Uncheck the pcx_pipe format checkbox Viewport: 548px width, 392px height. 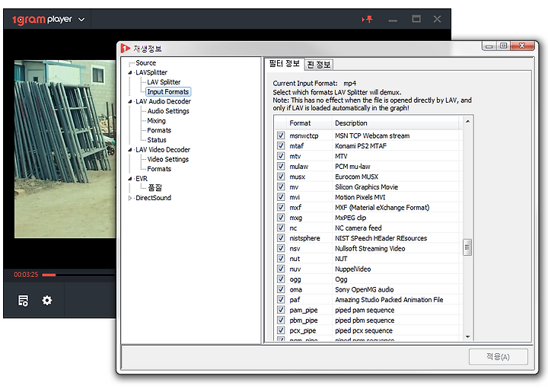(281, 330)
